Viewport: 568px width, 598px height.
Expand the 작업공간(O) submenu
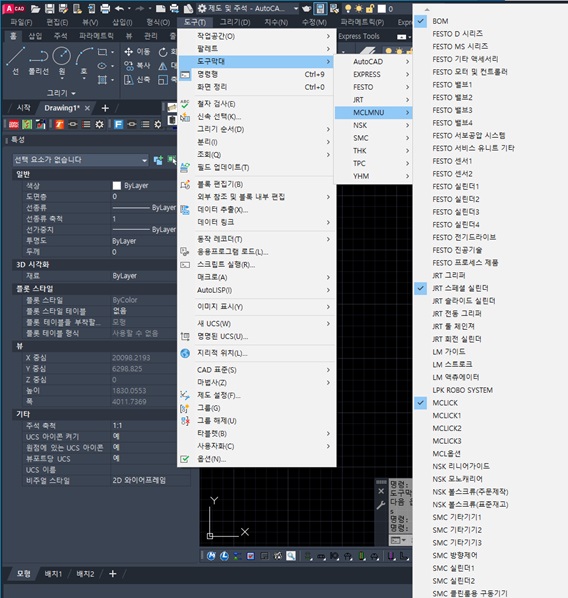click(x=256, y=36)
